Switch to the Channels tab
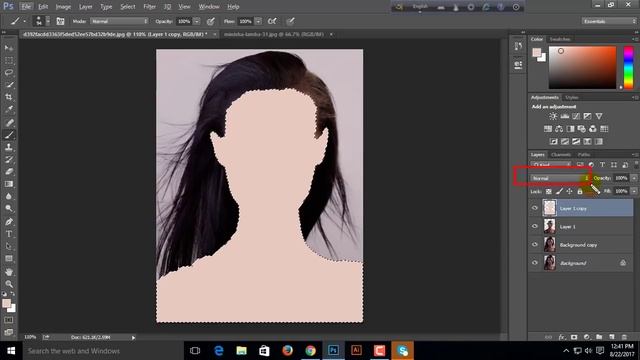The image size is (640, 360). pyautogui.click(x=561, y=155)
